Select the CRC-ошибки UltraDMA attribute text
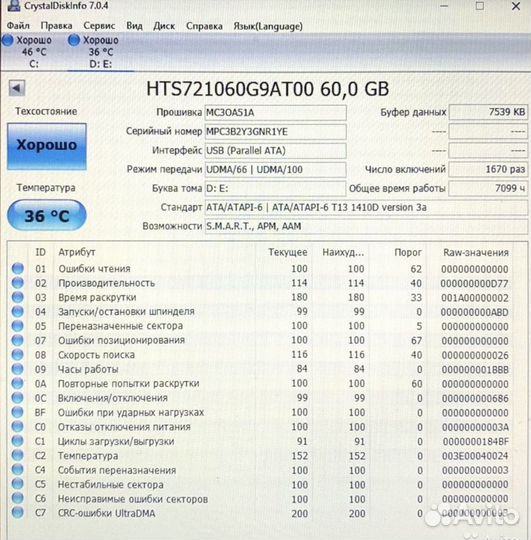Image resolution: width=531 pixels, height=540 pixels. tap(106, 513)
